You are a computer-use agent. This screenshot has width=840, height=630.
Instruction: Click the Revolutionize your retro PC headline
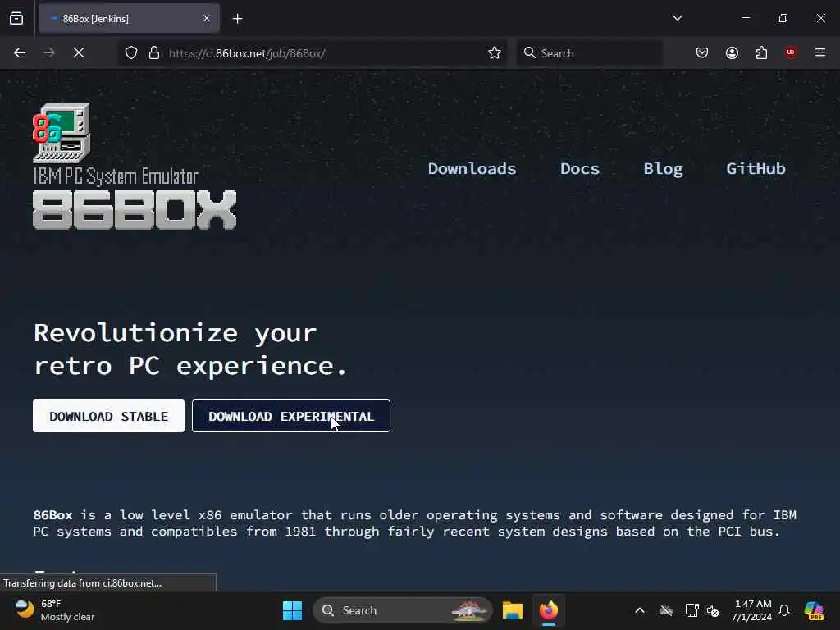coord(190,349)
